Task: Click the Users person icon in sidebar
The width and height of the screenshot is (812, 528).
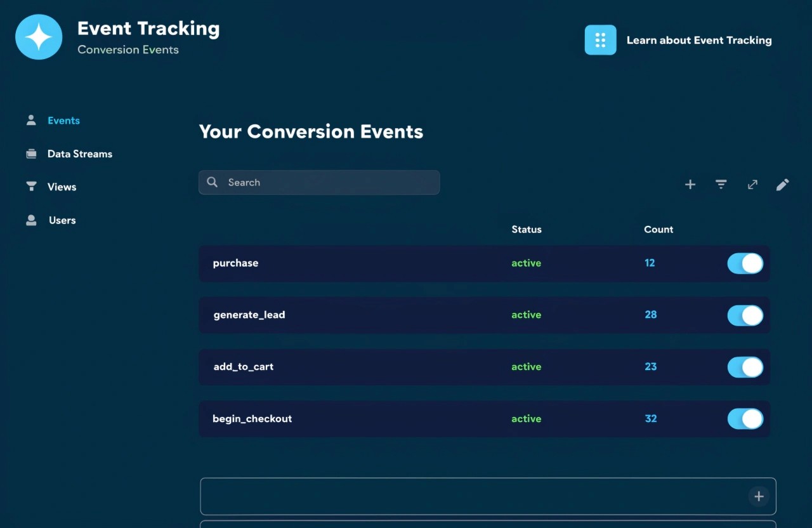Action: click(31, 220)
